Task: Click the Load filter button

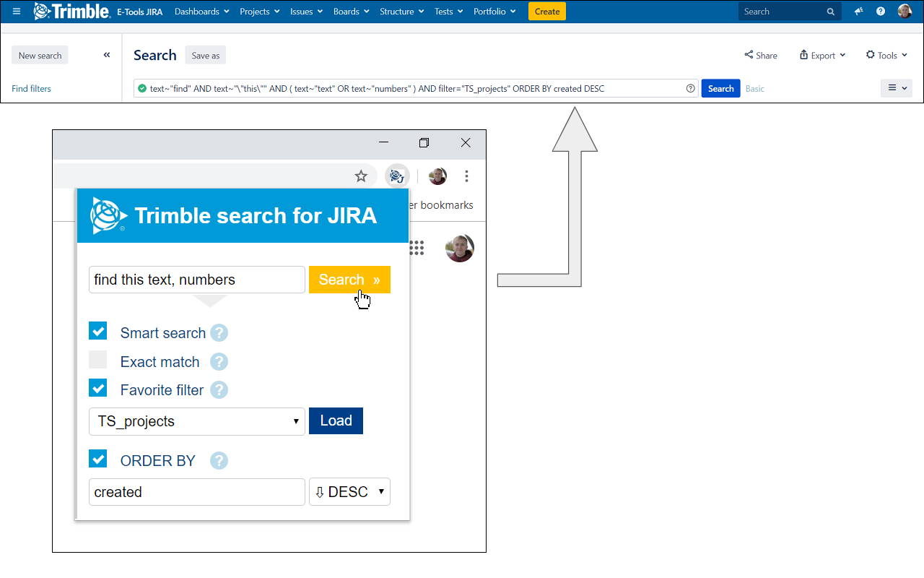Action: (336, 420)
